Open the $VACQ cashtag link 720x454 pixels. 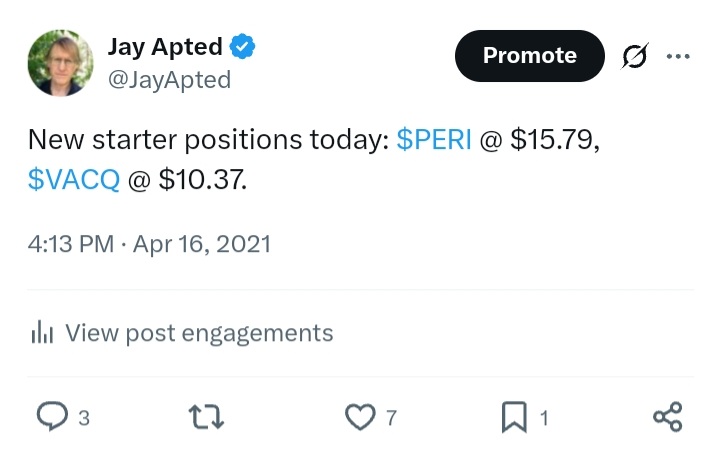coord(74,179)
